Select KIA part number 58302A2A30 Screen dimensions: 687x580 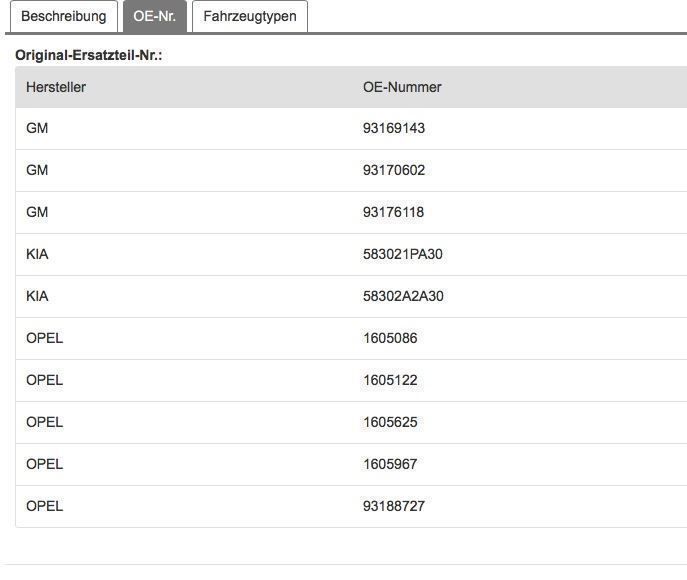click(403, 296)
